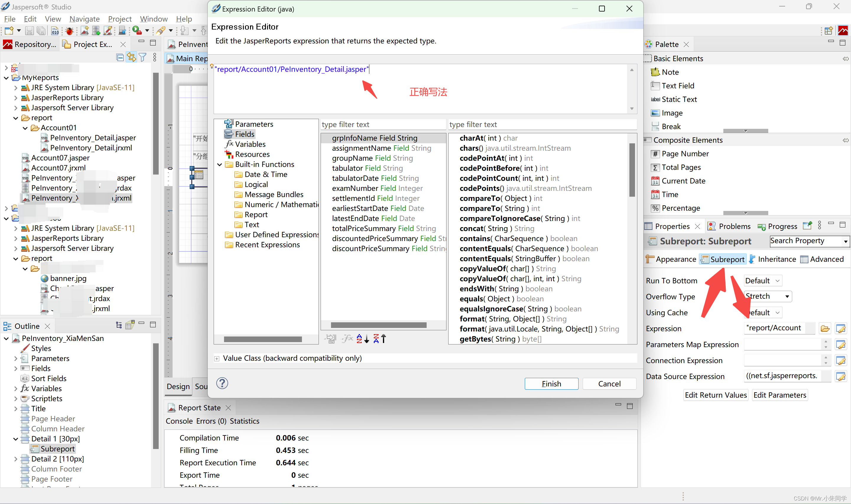851x504 pixels.
Task: Click the fields filter text input
Action: [x=383, y=125]
